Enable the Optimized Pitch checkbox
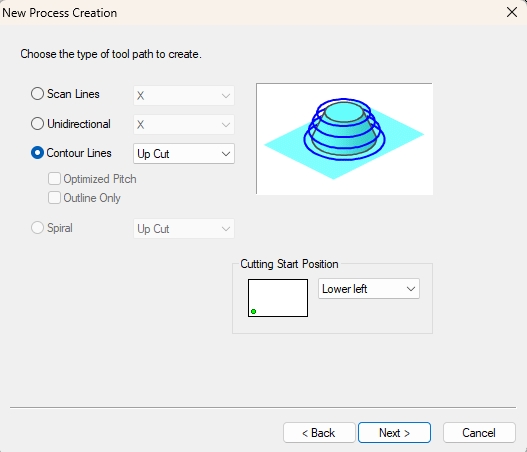Image resolution: width=527 pixels, height=452 pixels. [x=54, y=179]
